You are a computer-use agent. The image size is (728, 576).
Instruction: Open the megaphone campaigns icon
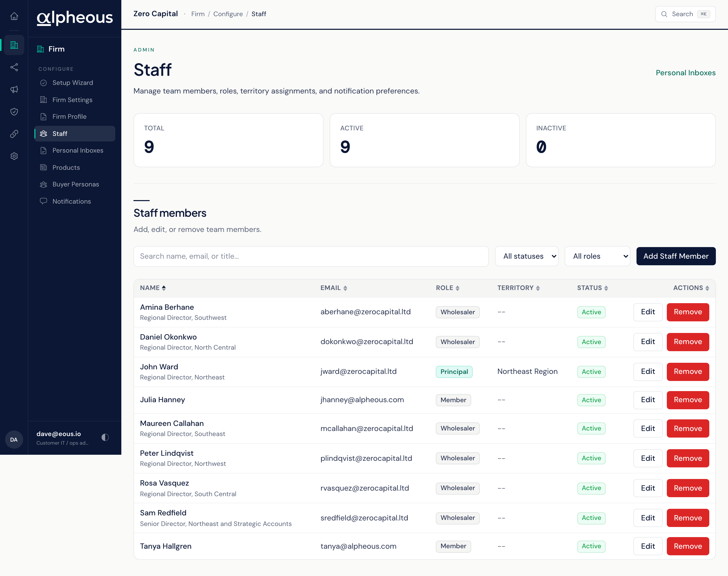click(14, 89)
